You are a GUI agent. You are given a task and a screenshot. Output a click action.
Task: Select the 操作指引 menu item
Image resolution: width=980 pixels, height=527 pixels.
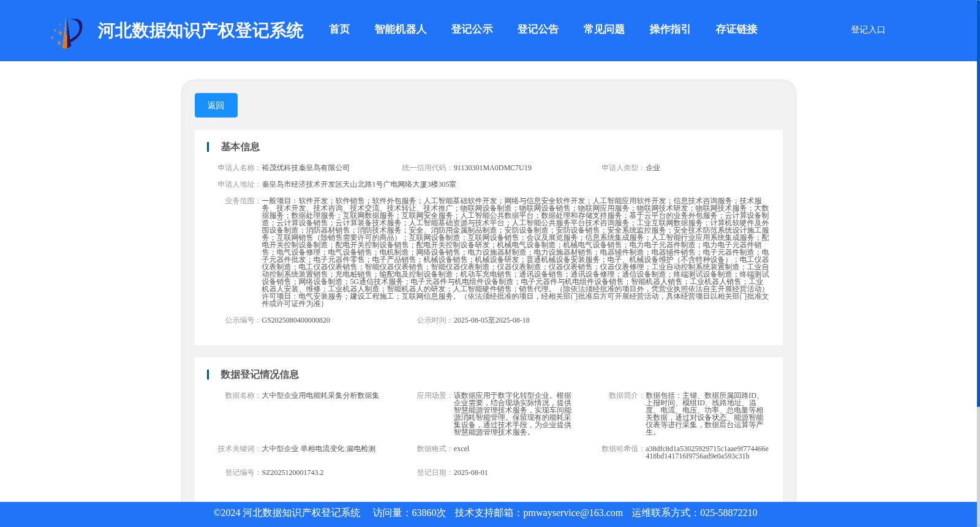[x=670, y=29]
